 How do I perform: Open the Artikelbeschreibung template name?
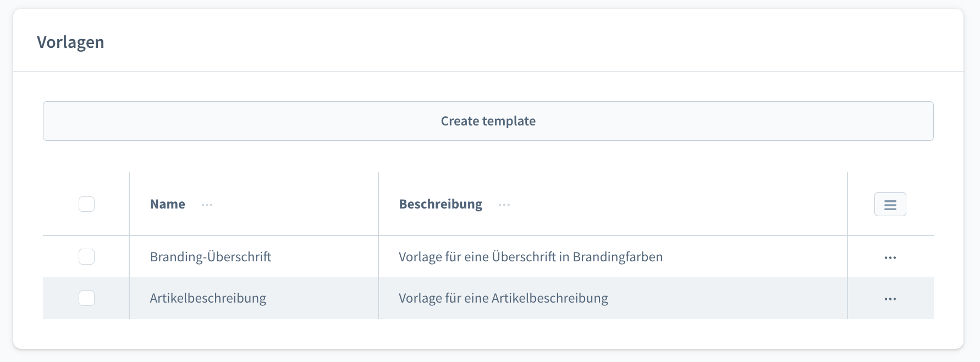208,298
